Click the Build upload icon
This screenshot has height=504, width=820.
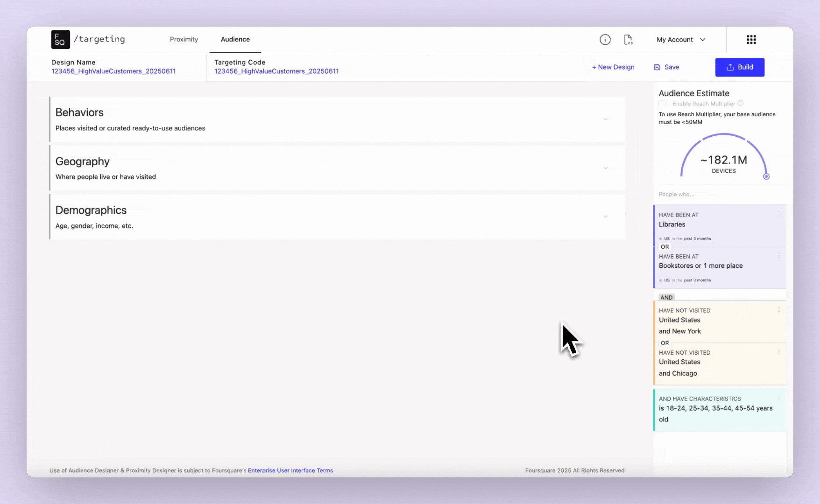pos(730,67)
